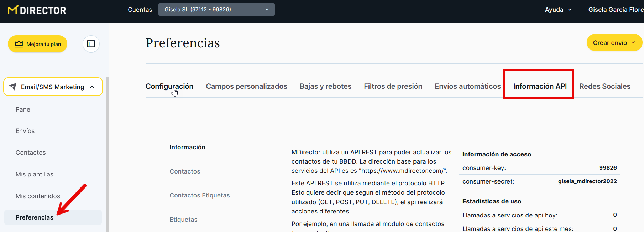Open the Envíos automáticos tab
This screenshot has height=232, width=644.
467,86
